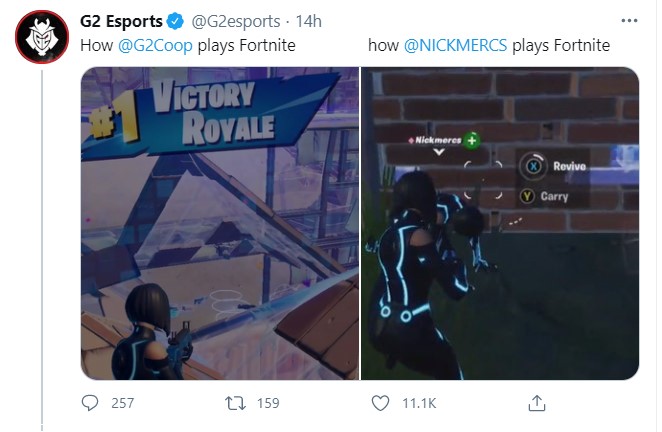The height and width of the screenshot is (432, 662).
Task: Click the Y Carry prompt in image
Action: pos(545,196)
